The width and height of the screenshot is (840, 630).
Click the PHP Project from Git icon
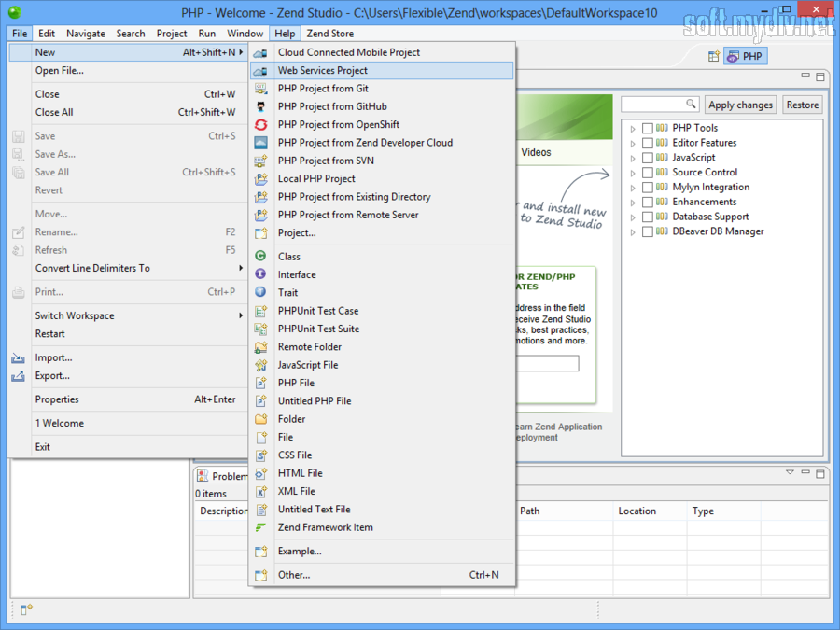coord(260,89)
